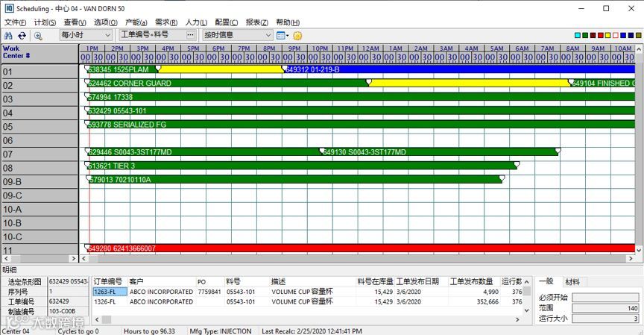Click the refresh arrows icon
Viewport: 644px width, 335px height.
[22, 36]
